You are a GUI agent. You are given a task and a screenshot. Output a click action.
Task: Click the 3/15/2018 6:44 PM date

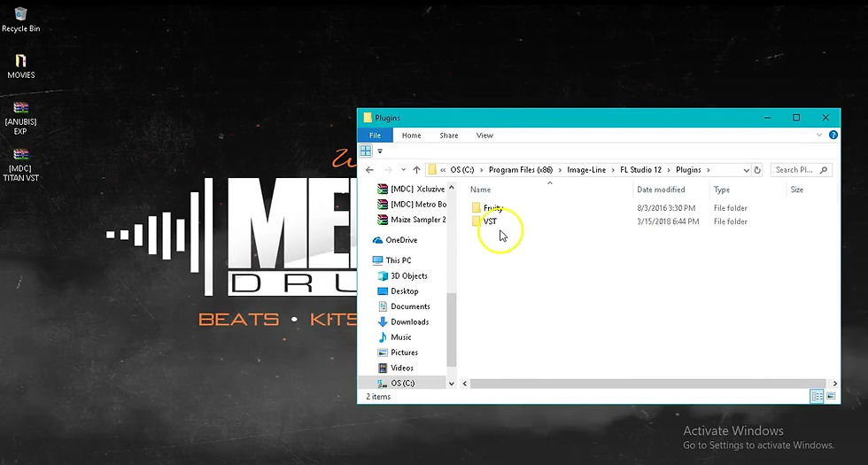click(668, 221)
